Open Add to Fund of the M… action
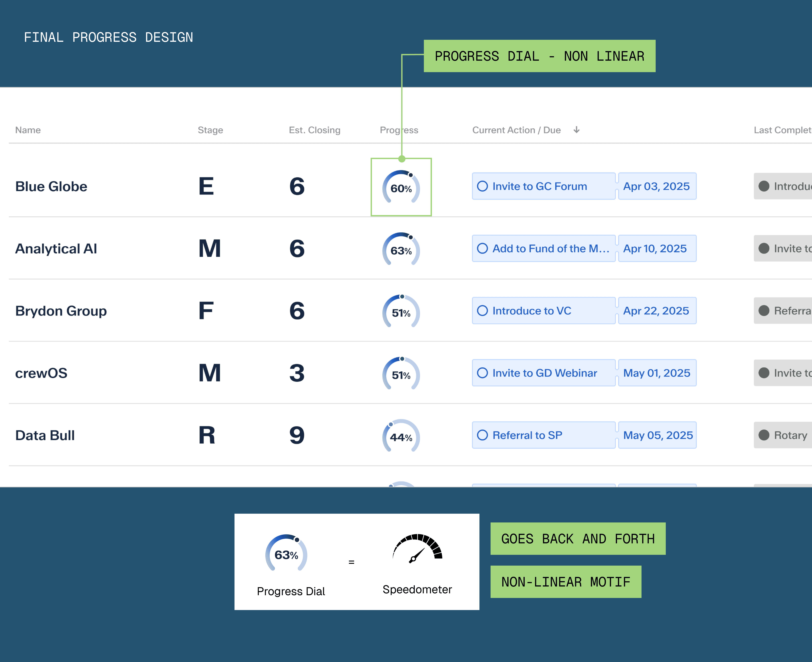 pos(551,249)
